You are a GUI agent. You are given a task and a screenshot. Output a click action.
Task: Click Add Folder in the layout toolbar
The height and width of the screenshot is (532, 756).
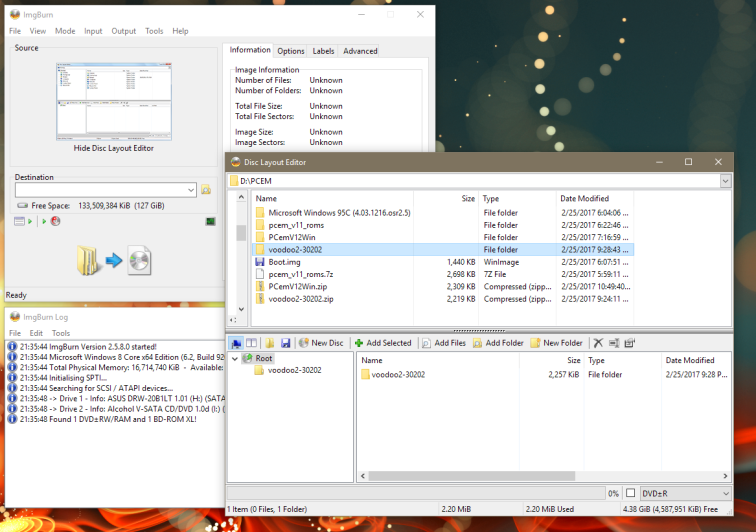click(x=499, y=343)
